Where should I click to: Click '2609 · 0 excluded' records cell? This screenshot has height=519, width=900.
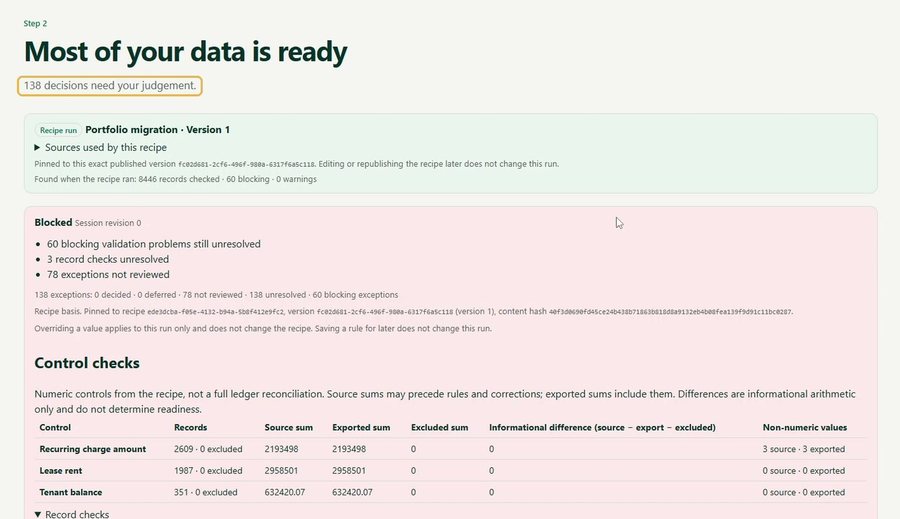[x=208, y=449]
